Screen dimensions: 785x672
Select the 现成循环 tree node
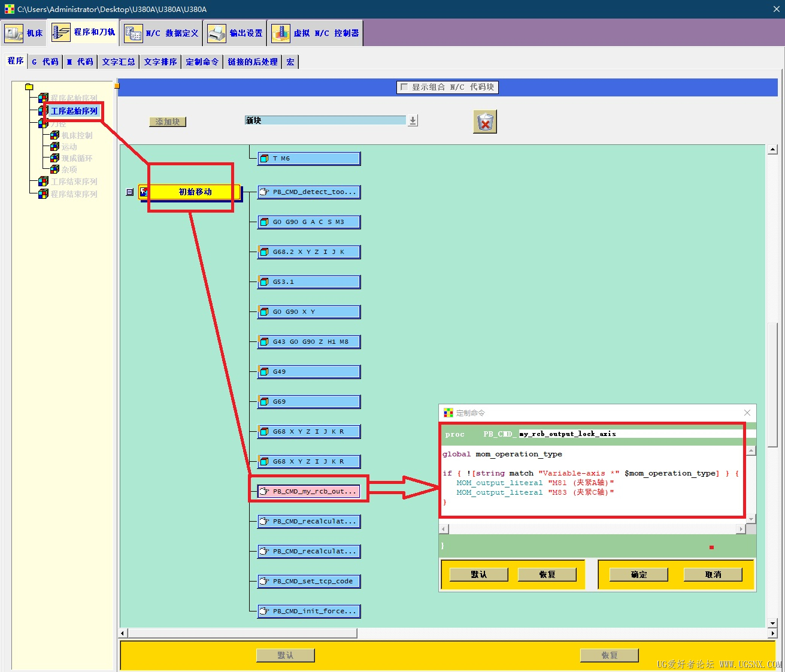[x=77, y=158]
